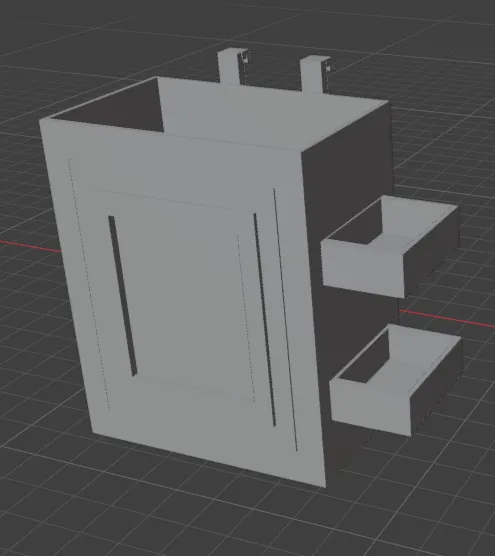
Task: Select the lower drawer's dark right side face
Action: (x=437, y=387)
